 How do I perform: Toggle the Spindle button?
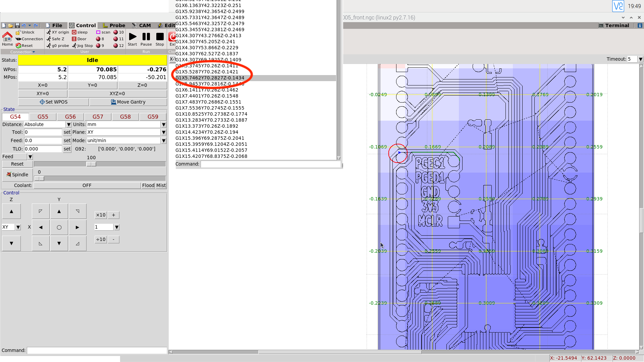pyautogui.click(x=17, y=175)
